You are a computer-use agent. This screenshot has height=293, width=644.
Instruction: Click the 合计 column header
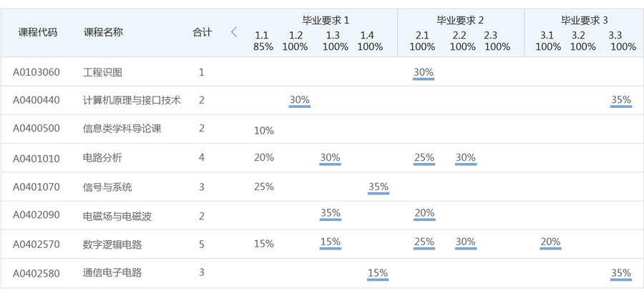(x=203, y=32)
